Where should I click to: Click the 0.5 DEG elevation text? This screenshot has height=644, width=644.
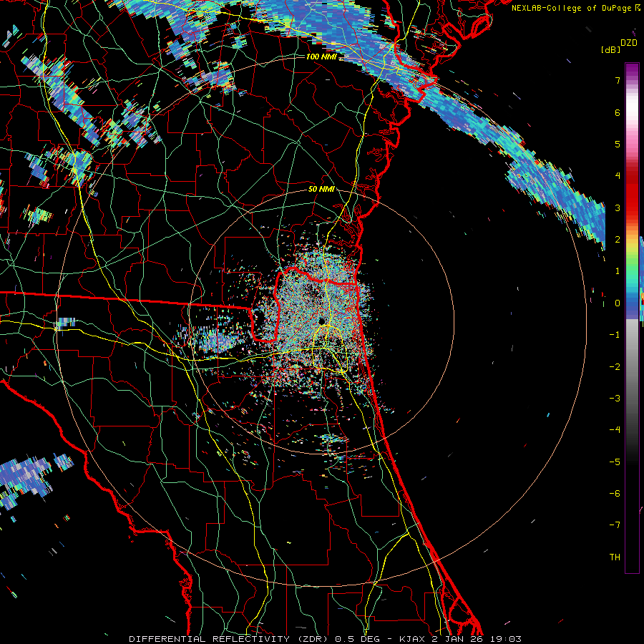[x=358, y=639]
